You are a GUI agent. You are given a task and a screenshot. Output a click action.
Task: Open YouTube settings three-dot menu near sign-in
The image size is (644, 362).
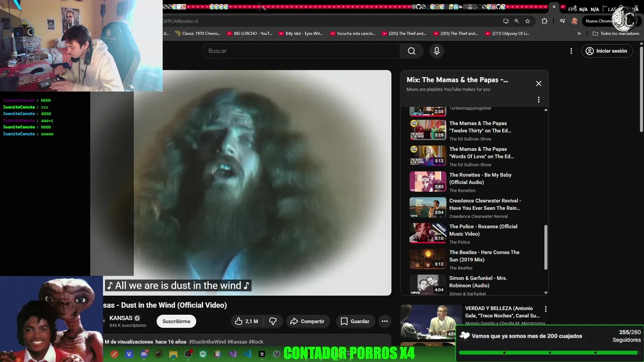pyautogui.click(x=571, y=51)
